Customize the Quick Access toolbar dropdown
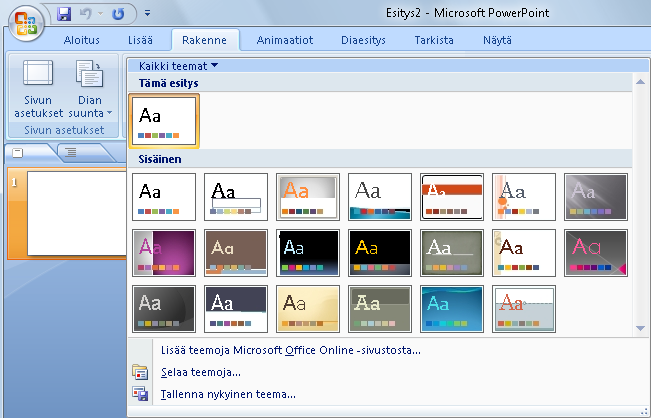 tap(147, 13)
